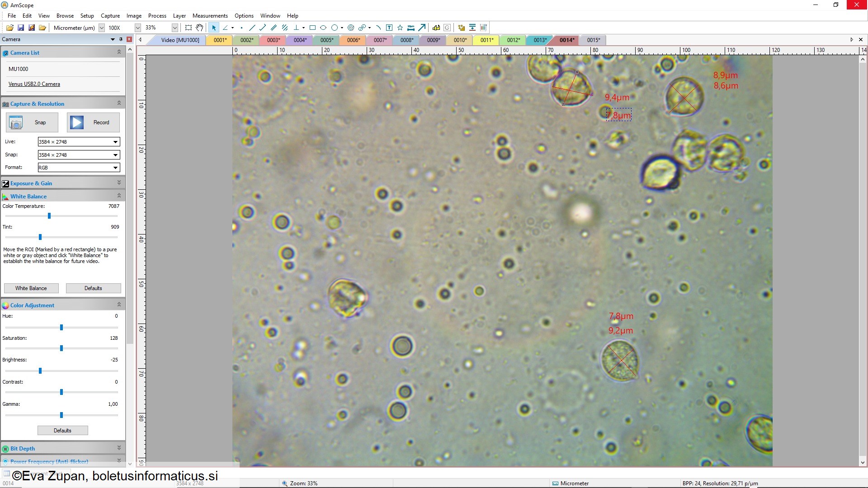The width and height of the screenshot is (868, 488).
Task: Open the Measurements menu
Action: click(x=210, y=15)
